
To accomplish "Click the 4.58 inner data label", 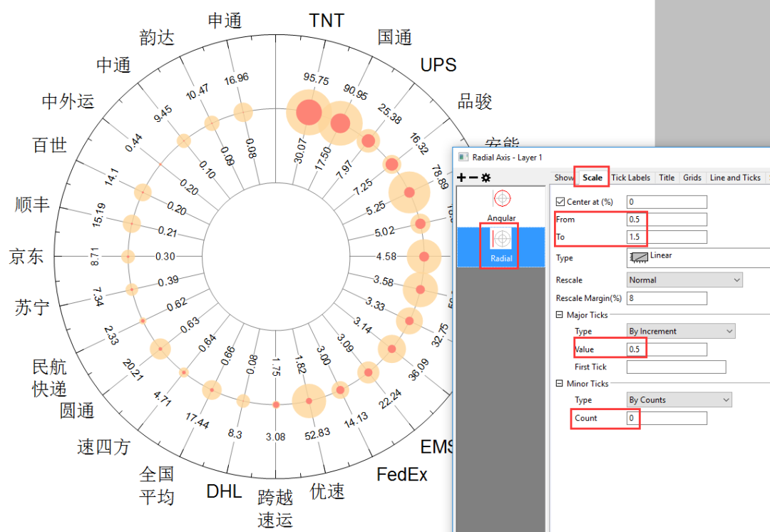I will click(x=386, y=257).
